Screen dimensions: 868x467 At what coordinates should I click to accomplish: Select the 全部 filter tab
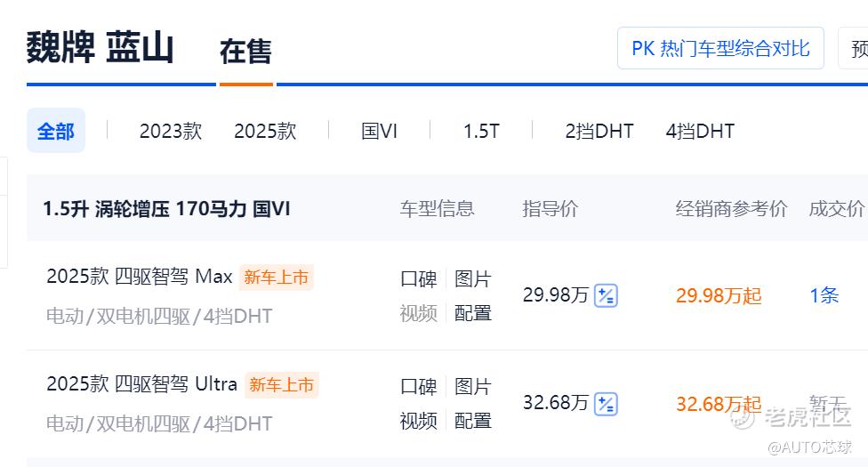point(56,131)
